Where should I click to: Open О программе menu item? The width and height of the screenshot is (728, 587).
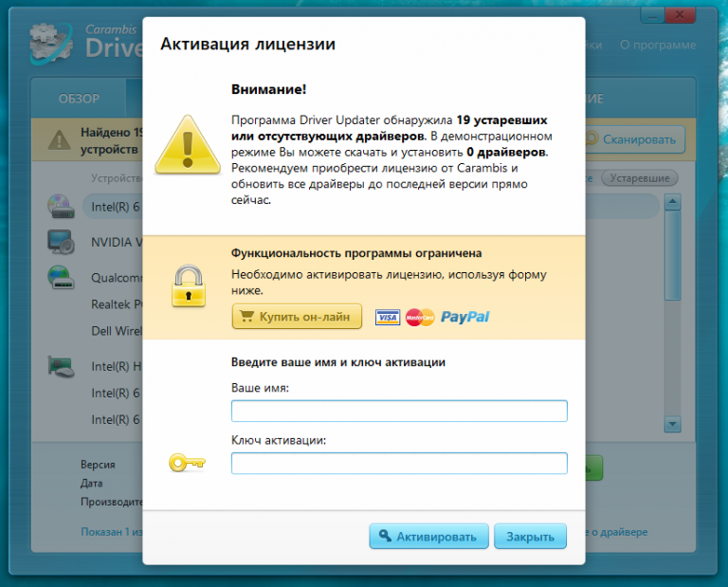click(658, 46)
